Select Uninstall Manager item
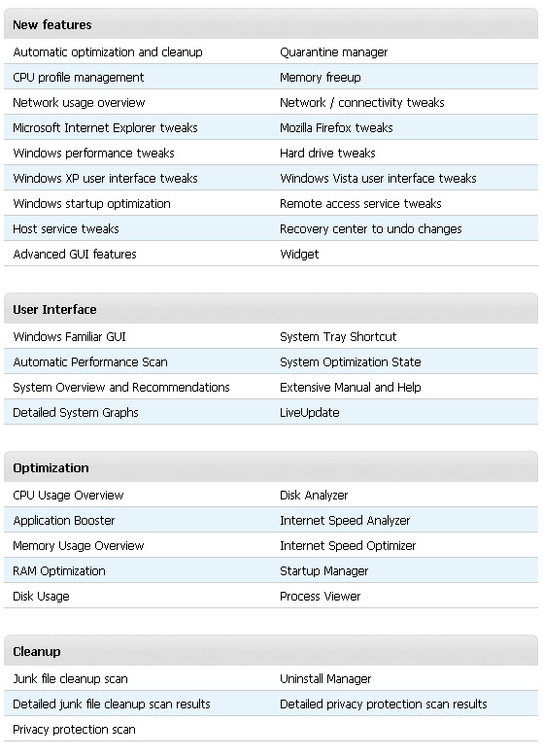This screenshot has width=543, height=756. point(325,679)
